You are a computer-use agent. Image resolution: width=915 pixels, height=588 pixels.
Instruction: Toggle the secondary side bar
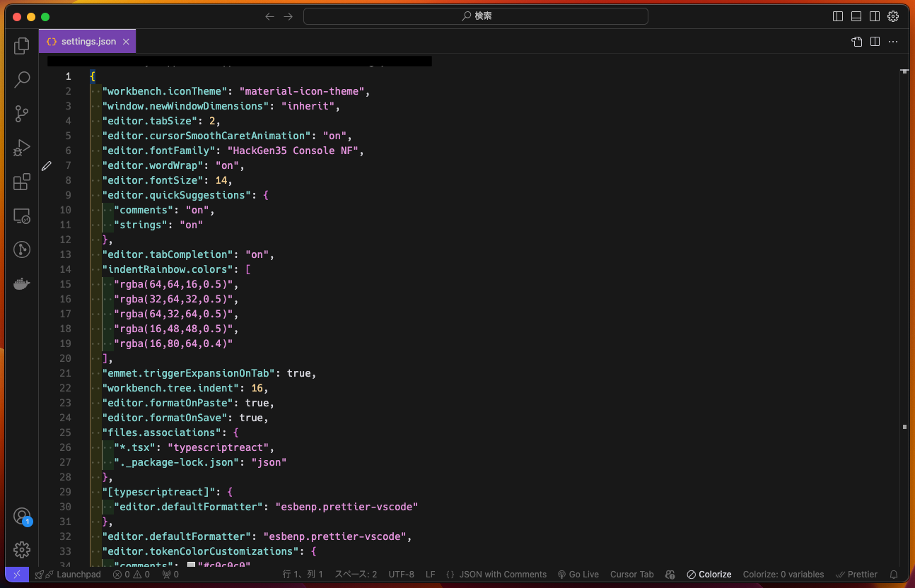coord(875,16)
